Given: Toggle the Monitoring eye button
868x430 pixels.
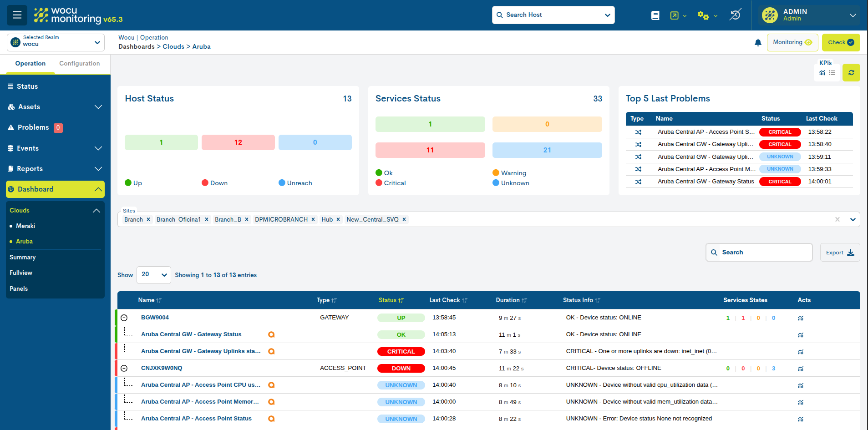Looking at the screenshot, I should click(792, 42).
